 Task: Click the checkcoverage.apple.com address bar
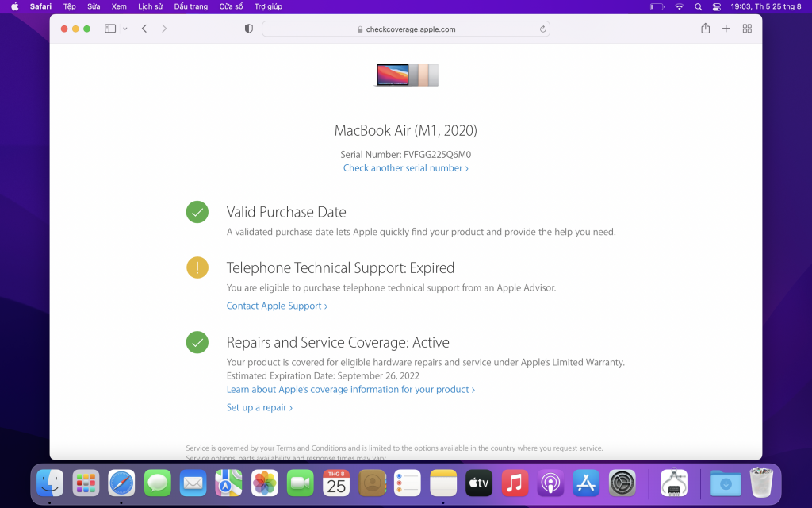point(406,29)
